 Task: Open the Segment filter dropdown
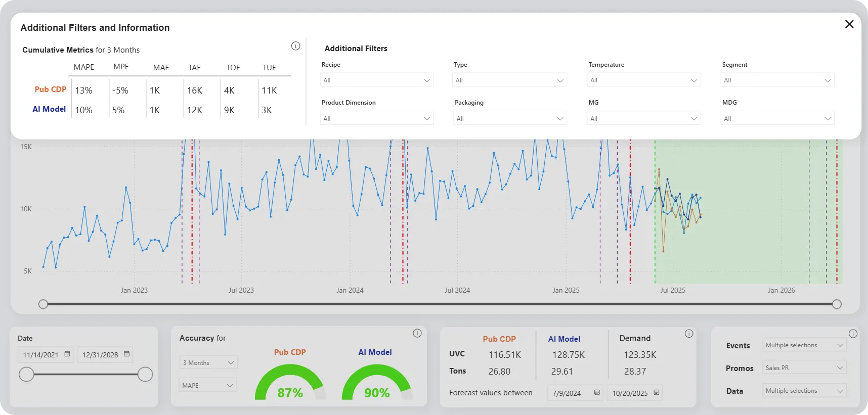click(x=777, y=80)
